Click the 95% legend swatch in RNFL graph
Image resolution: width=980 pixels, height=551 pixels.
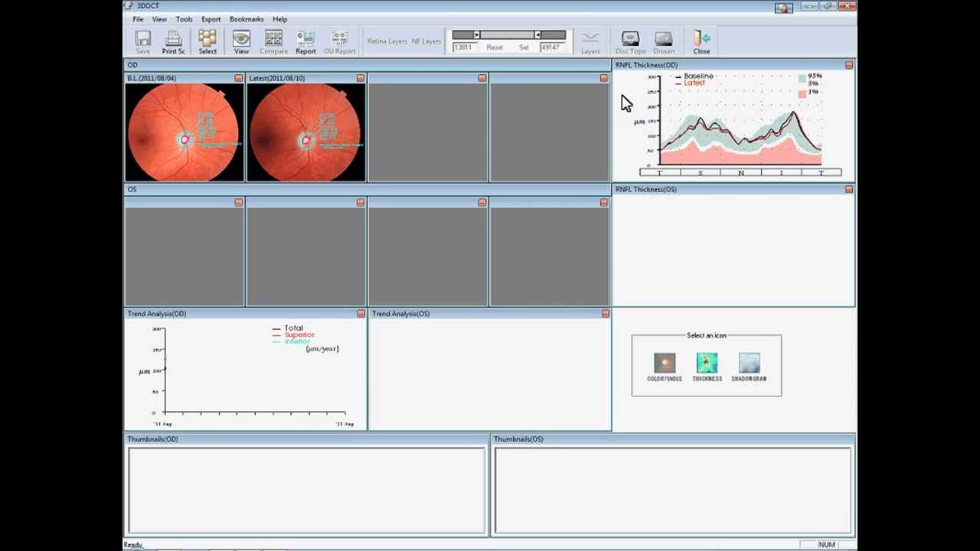point(802,77)
